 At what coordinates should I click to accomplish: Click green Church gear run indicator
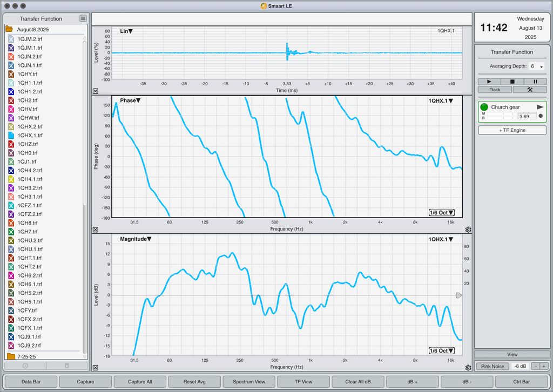(x=484, y=107)
